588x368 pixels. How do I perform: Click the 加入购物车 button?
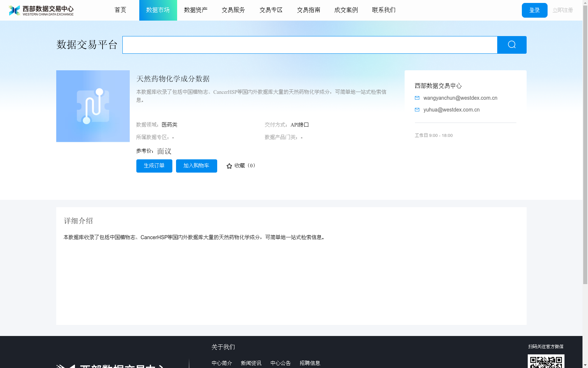coord(197,166)
